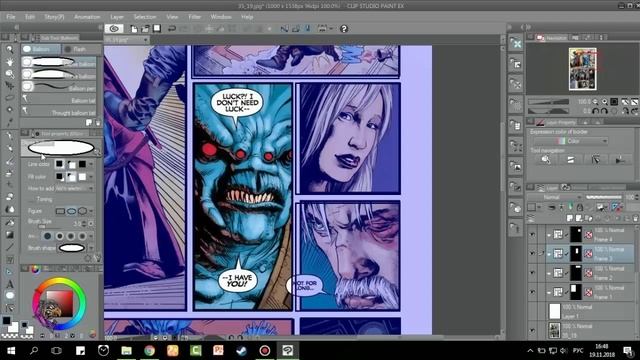The image size is (640, 360).
Task: Select Balloon tail sub tool
Action: point(59,99)
